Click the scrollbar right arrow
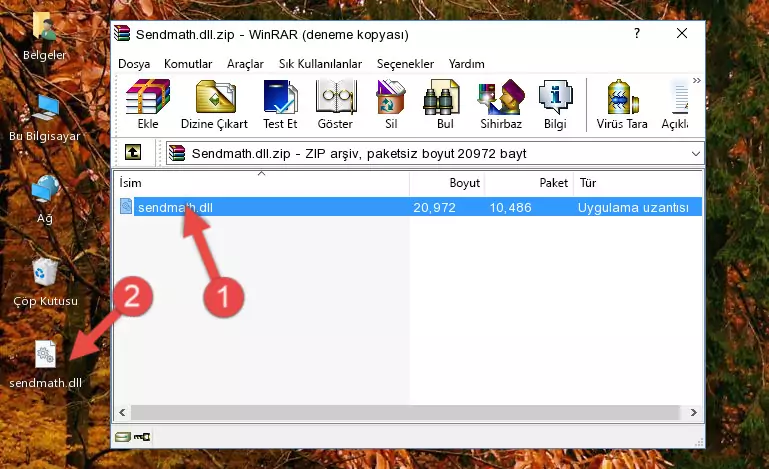 click(x=693, y=412)
